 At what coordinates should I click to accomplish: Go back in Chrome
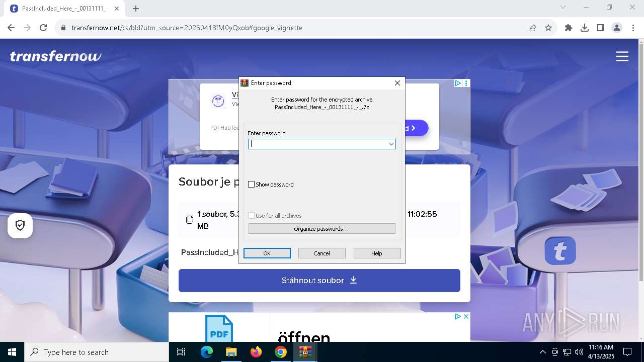(x=11, y=28)
